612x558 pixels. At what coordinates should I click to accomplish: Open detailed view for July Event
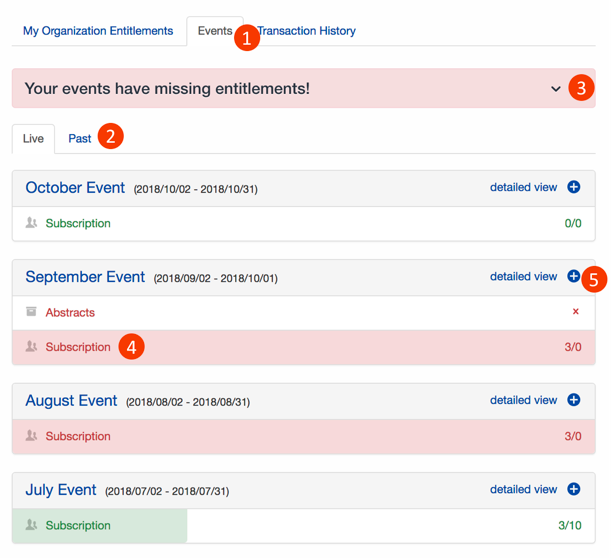coord(523,489)
